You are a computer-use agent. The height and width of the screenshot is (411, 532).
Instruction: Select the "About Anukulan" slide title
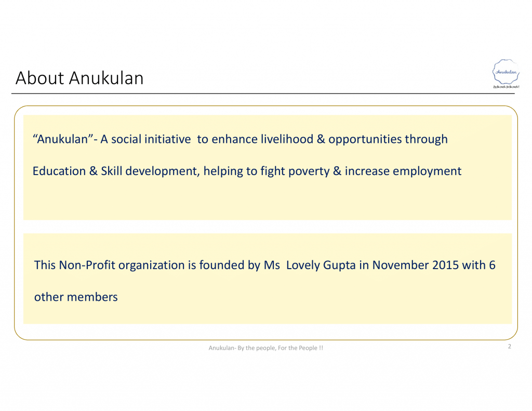pos(79,78)
